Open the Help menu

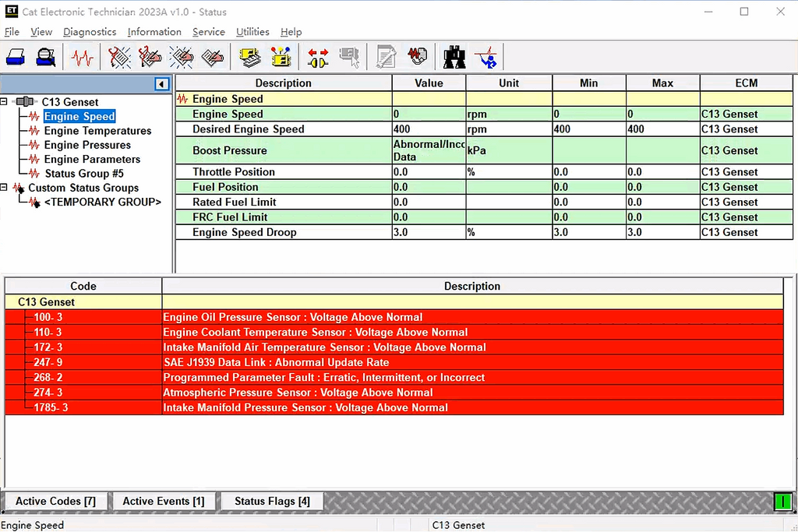point(291,31)
